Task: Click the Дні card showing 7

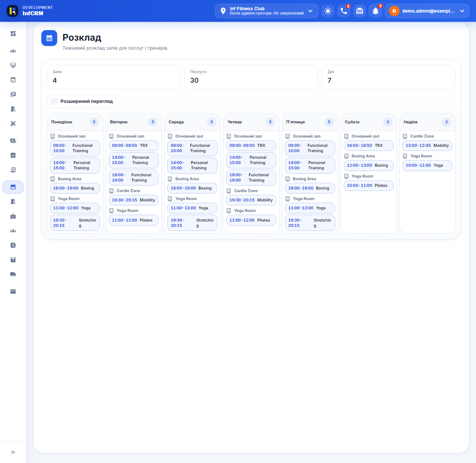Action: tap(389, 77)
